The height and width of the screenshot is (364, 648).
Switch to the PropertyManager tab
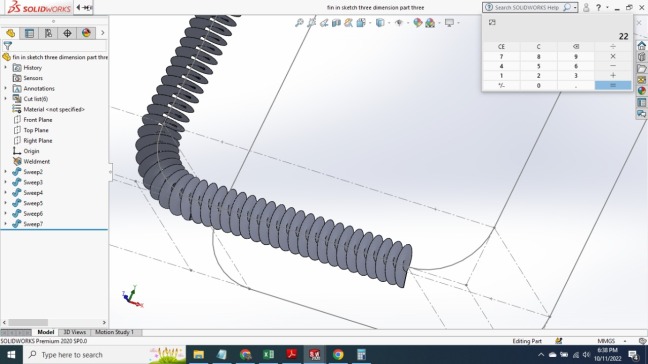pyautogui.click(x=29, y=33)
